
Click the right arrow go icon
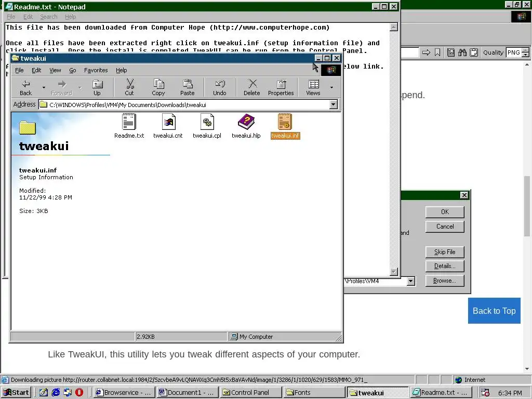pos(426,52)
